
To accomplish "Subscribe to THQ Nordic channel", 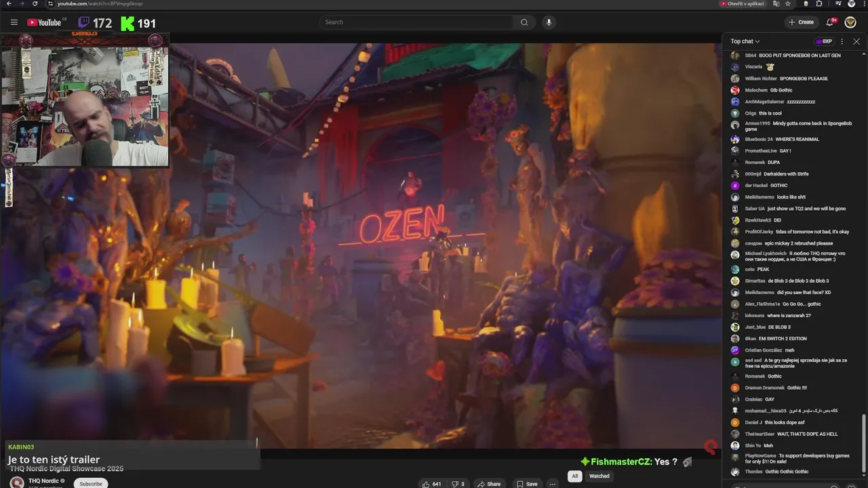I will [x=91, y=484].
